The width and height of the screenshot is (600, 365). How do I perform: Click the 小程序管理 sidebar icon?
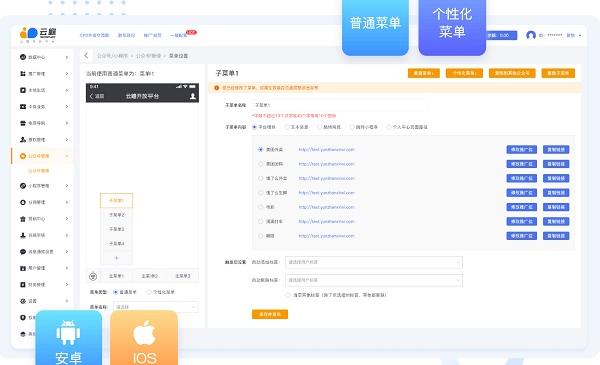(x=23, y=186)
